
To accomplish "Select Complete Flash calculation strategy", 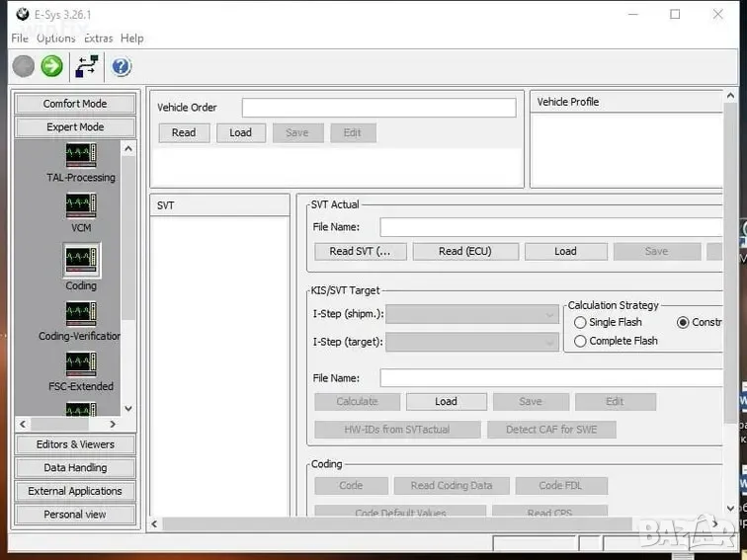I will click(x=580, y=341).
